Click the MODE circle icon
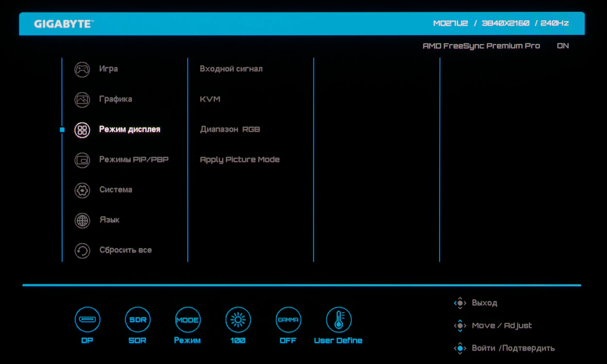Screen dimensions: 607x364 (x=188, y=320)
